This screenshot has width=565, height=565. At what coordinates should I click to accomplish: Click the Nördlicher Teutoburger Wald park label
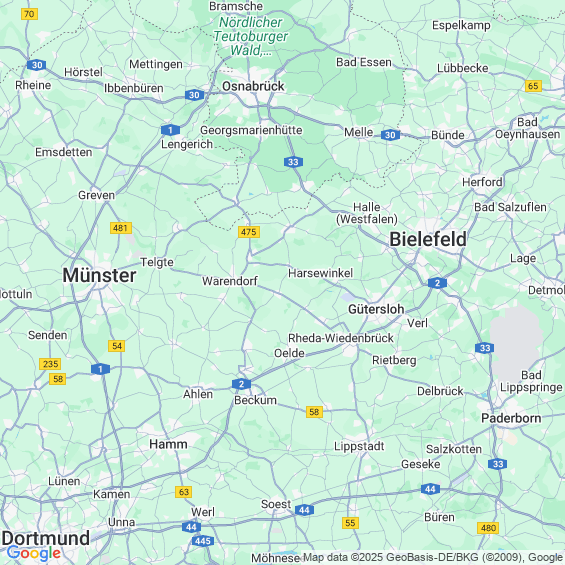(250, 36)
